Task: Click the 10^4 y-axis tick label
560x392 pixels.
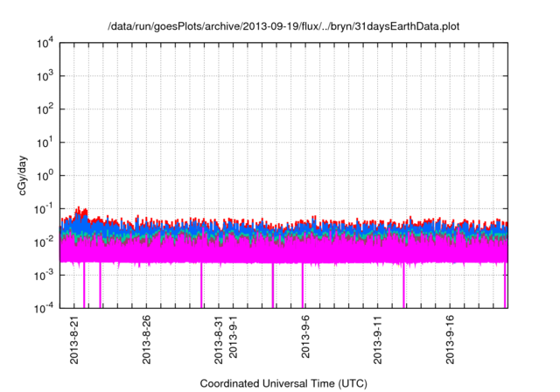Action: 45,44
